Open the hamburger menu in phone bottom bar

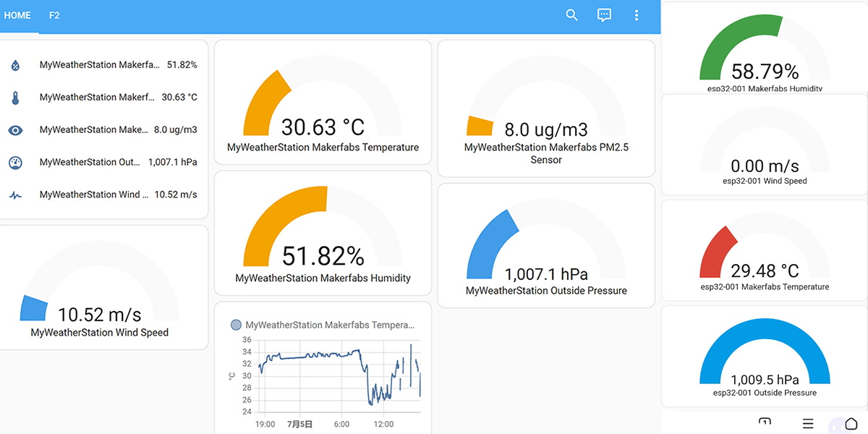pyautogui.click(x=808, y=423)
